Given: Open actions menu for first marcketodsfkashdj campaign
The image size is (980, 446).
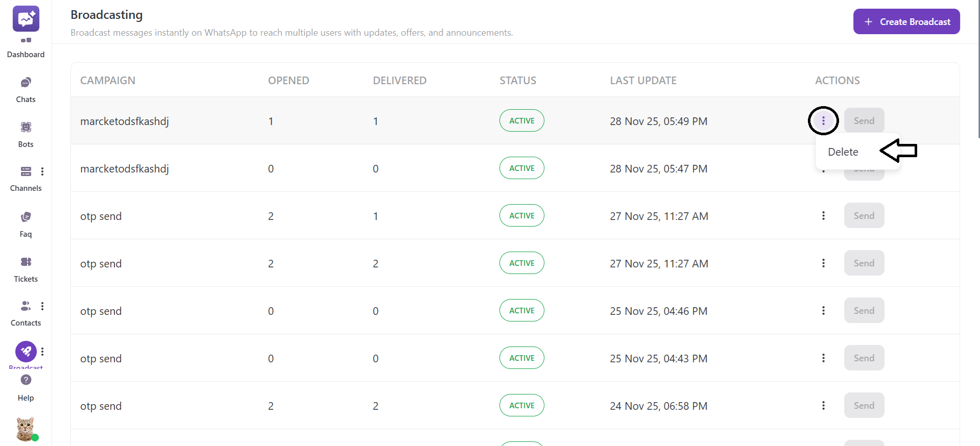Looking at the screenshot, I should pyautogui.click(x=823, y=121).
